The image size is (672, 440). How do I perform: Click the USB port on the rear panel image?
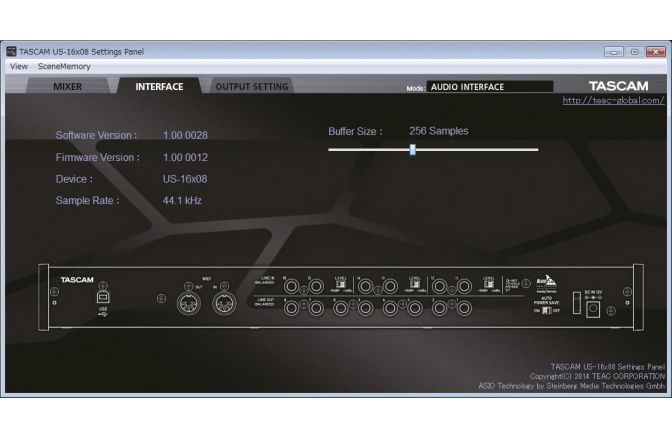(103, 297)
